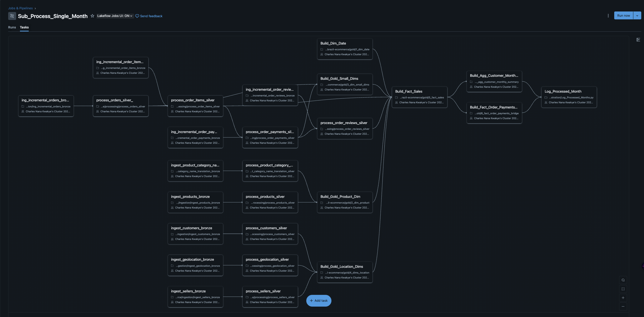Expand the Lakeflow Jobs UI chevron
The image size is (644, 317).
(131, 16)
